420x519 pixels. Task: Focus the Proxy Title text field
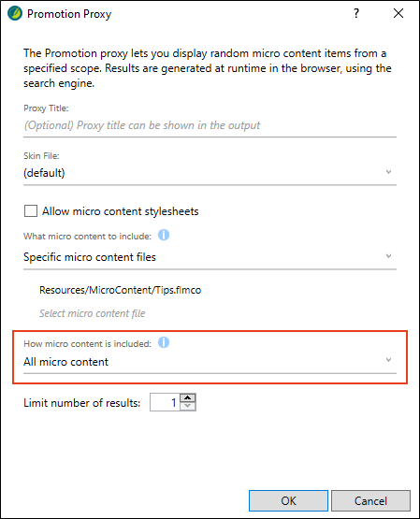pyautogui.click(x=210, y=126)
